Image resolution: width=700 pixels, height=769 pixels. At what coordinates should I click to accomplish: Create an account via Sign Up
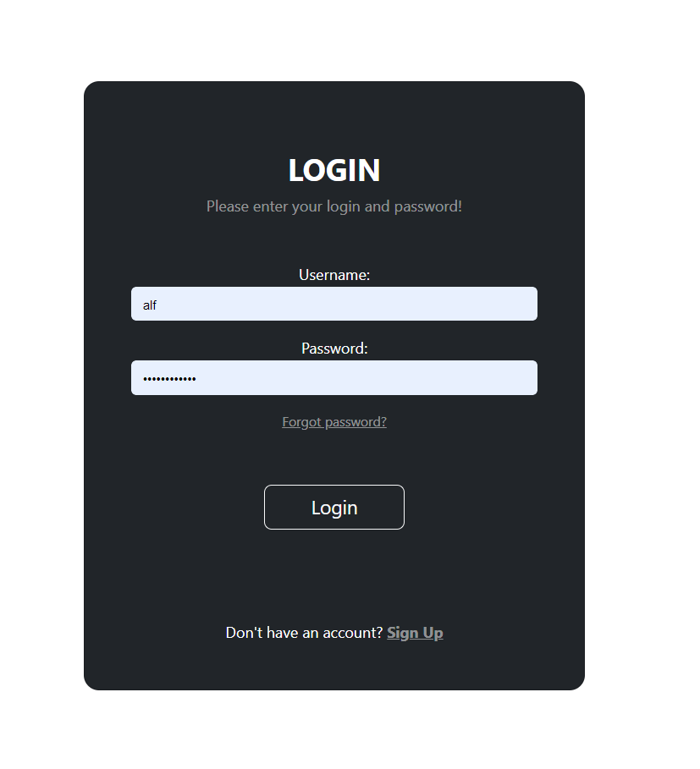click(x=415, y=633)
